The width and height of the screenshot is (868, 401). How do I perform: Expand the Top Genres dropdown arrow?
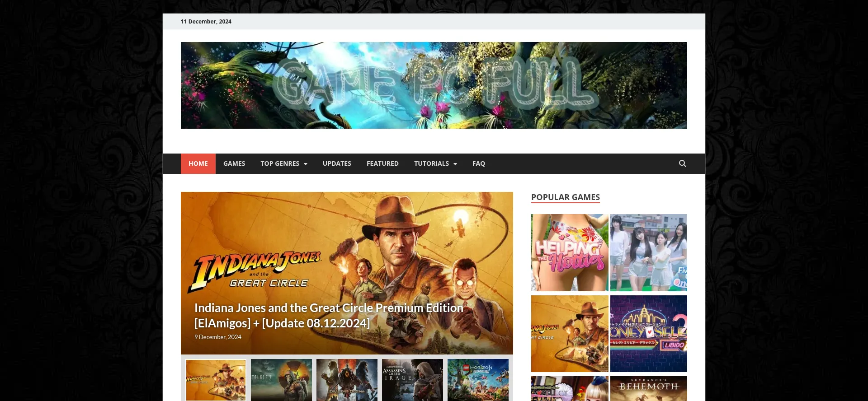pos(306,164)
